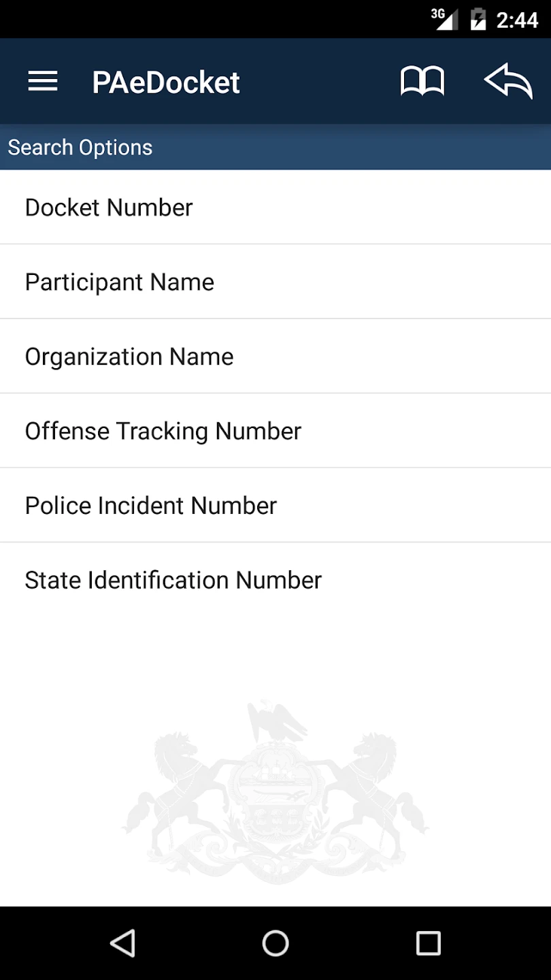Open recent apps with the square button
The width and height of the screenshot is (551, 980).
click(x=429, y=943)
